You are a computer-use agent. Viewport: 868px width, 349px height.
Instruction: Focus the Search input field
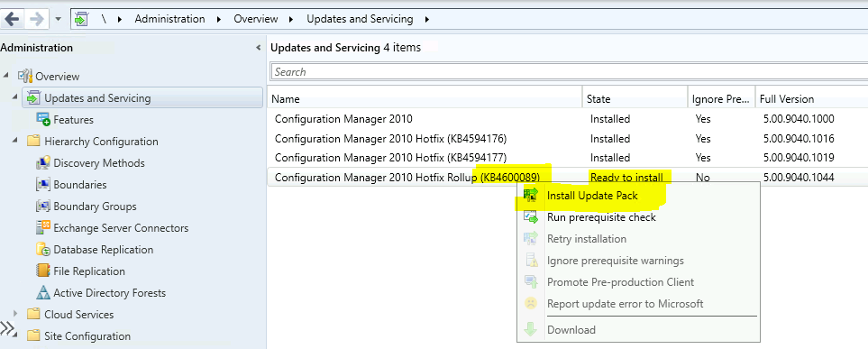[x=569, y=71]
